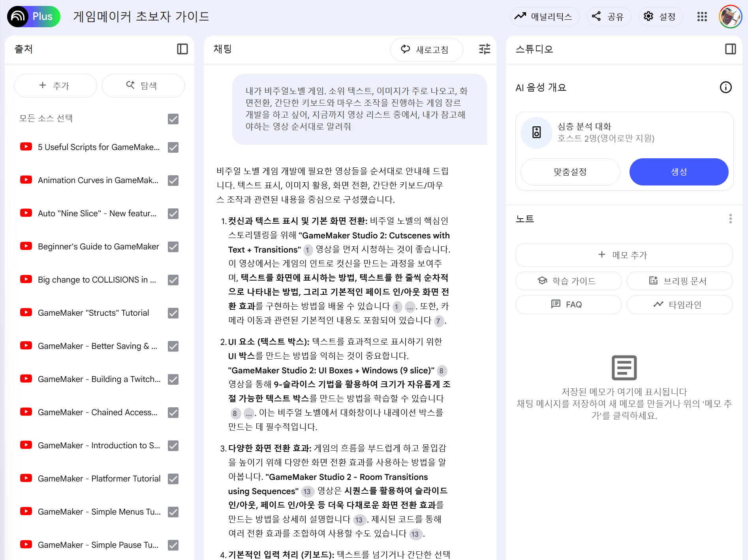Add a new memo note
748x560 pixels.
624,255
